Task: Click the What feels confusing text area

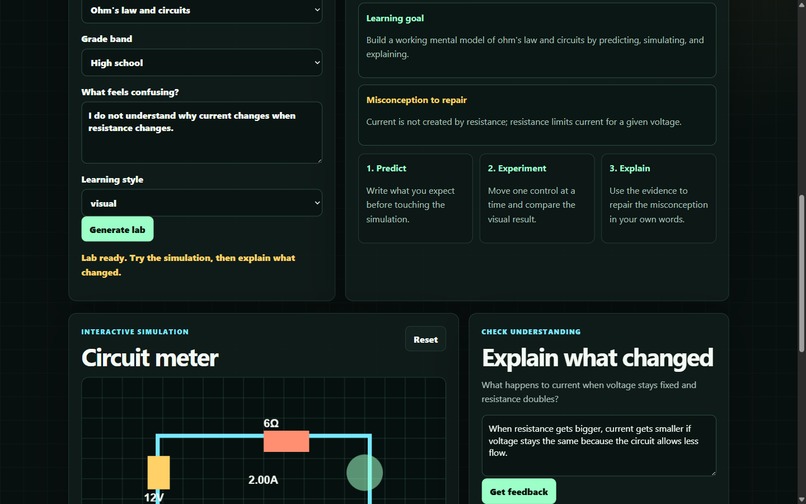Action: (x=202, y=133)
